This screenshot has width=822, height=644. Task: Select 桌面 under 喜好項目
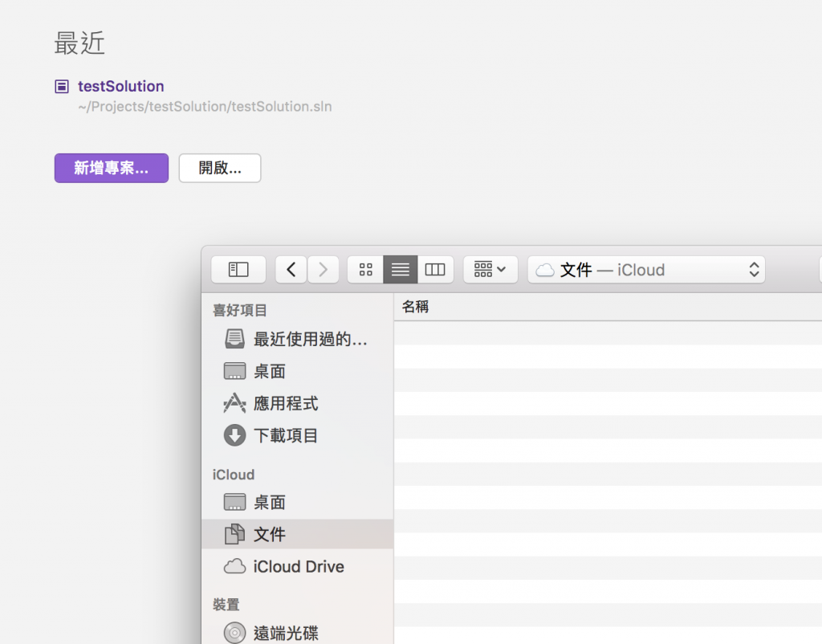pyautogui.click(x=297, y=371)
